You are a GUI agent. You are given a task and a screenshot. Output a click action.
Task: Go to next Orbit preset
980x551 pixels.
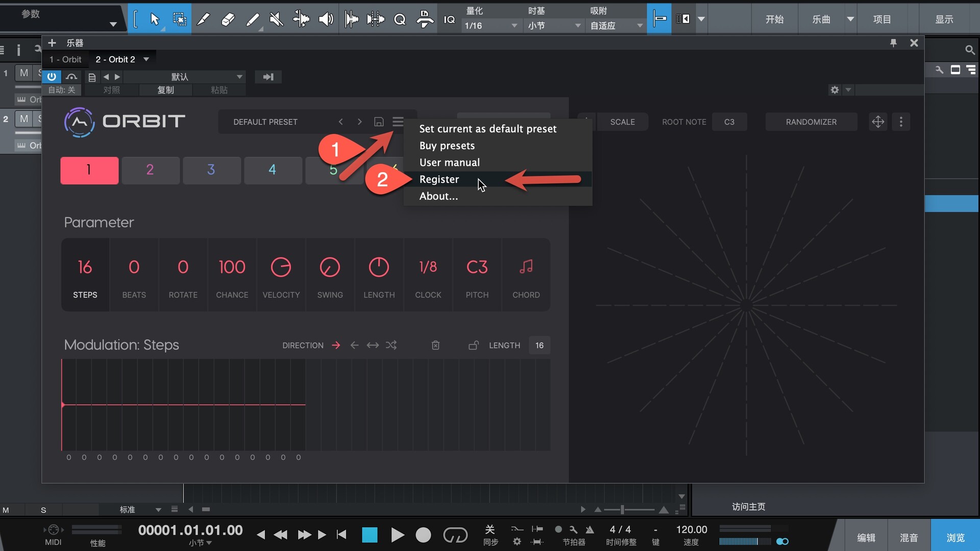[x=360, y=121]
